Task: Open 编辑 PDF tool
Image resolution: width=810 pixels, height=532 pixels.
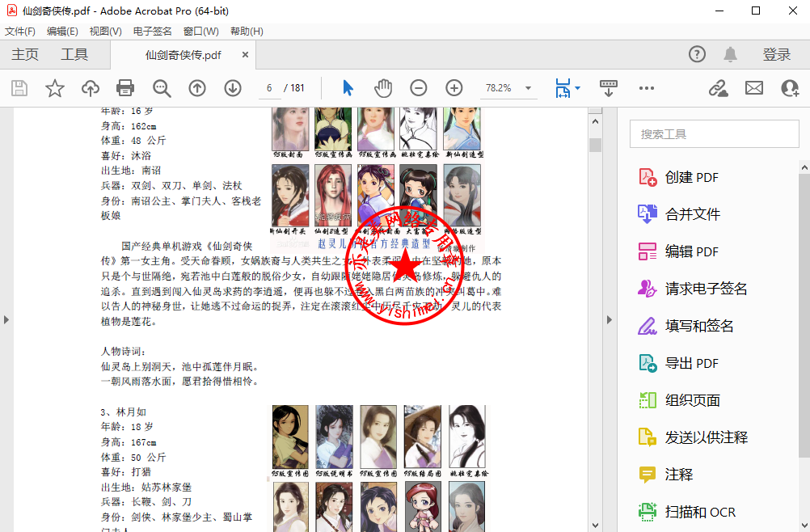Action: click(677, 251)
